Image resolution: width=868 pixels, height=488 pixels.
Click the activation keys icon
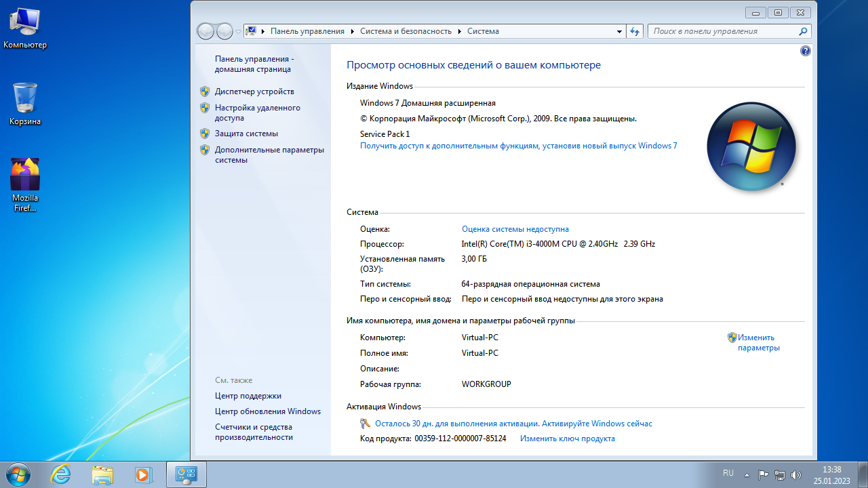click(366, 424)
